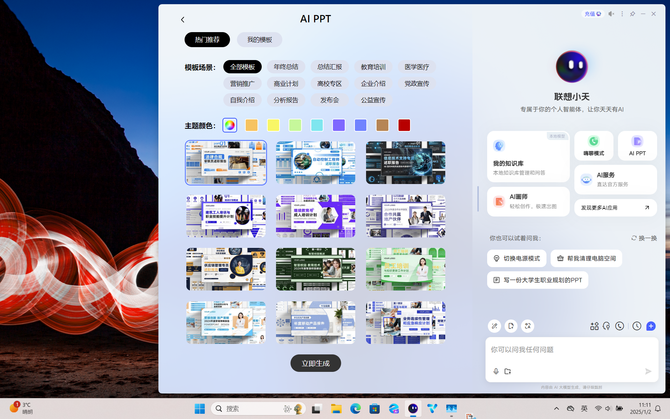Go back using the left arrow
Viewport: 670px width, 419px height.
tap(182, 20)
